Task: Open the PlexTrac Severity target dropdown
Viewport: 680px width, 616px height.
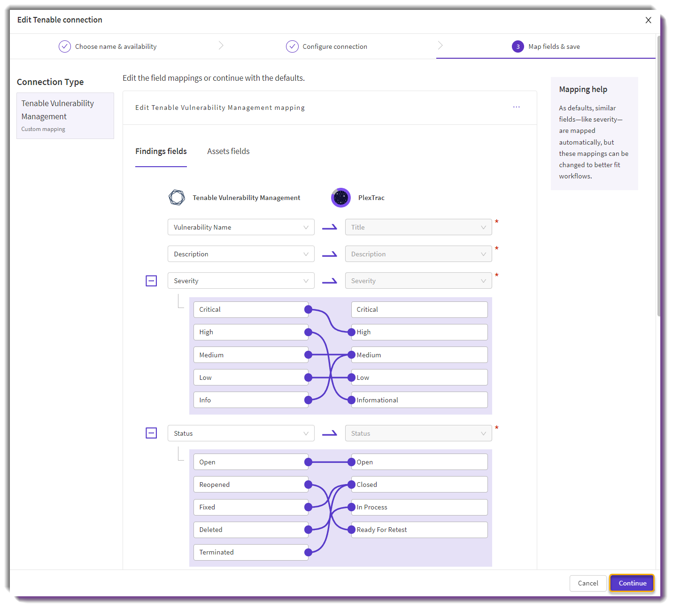Action: point(418,281)
